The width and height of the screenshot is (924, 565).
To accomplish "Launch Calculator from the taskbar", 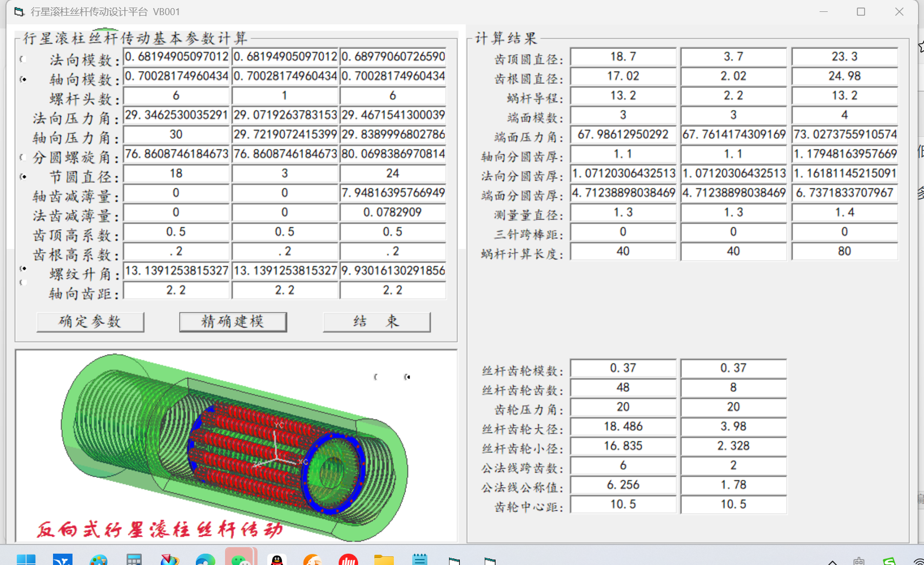I will 134,560.
